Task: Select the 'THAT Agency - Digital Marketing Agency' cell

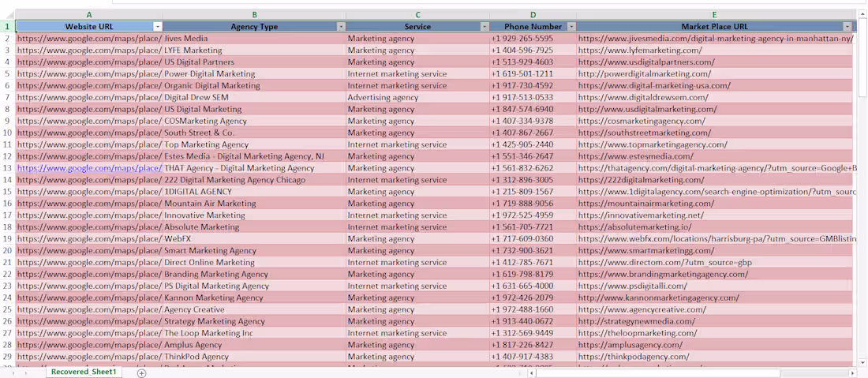Action: pos(254,168)
